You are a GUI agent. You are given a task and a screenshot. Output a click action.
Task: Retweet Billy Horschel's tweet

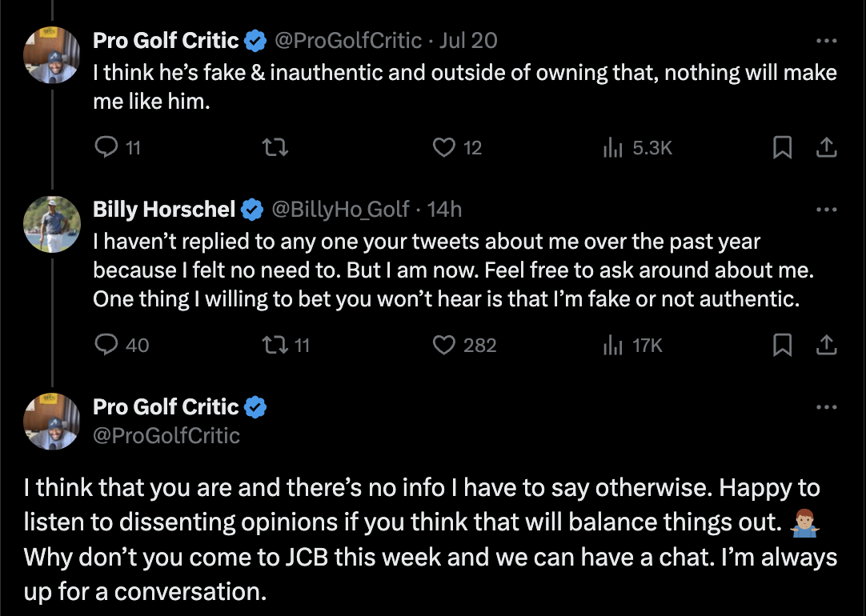click(275, 345)
